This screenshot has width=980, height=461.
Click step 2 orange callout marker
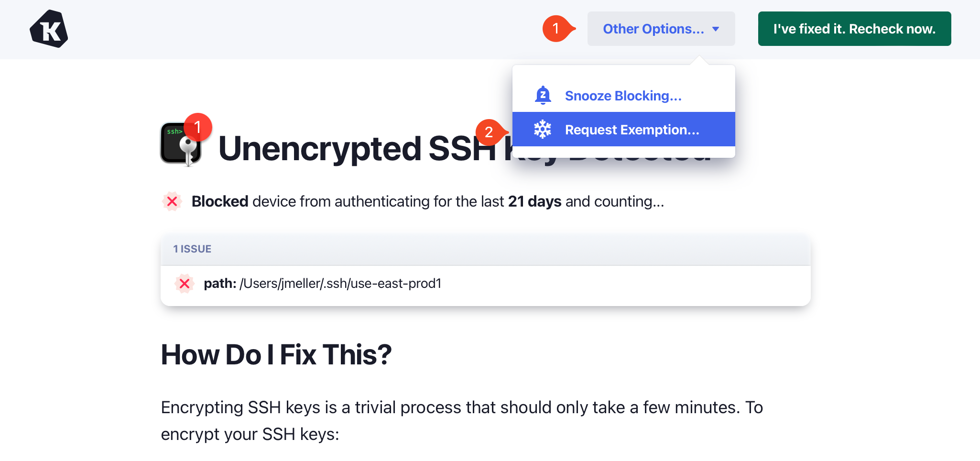coord(489,132)
